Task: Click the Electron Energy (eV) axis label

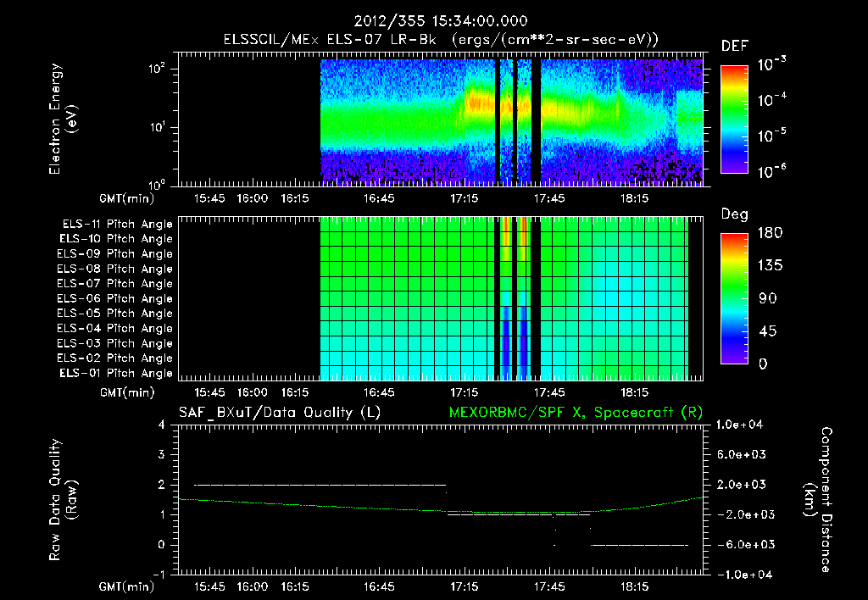Action: coord(63,119)
